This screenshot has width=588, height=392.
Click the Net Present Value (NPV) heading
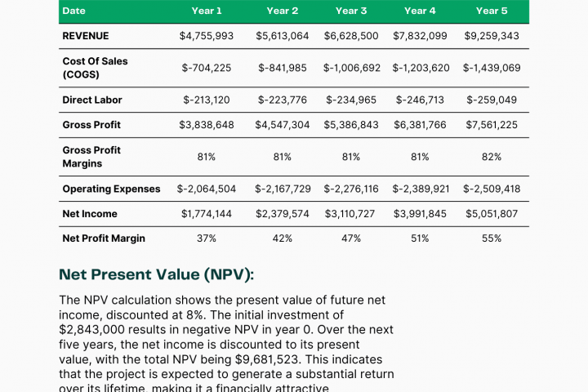(163, 274)
